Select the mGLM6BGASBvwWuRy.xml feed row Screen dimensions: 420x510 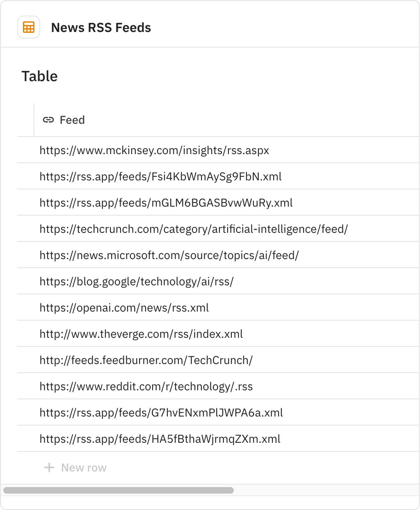[166, 203]
